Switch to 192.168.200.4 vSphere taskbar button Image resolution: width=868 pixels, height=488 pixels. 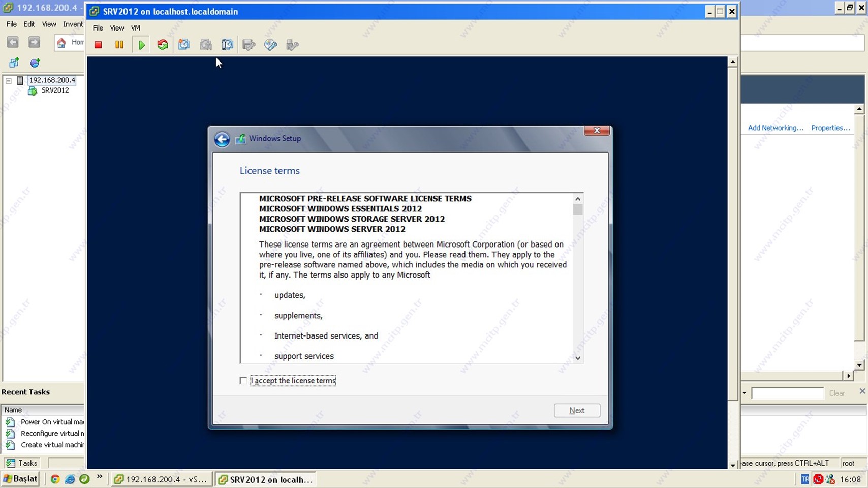point(162,479)
